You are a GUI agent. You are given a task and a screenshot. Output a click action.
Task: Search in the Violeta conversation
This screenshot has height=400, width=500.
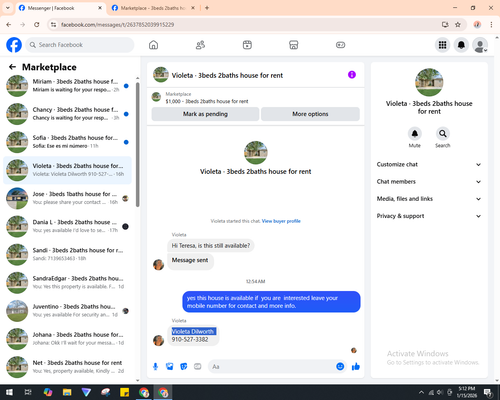click(443, 134)
